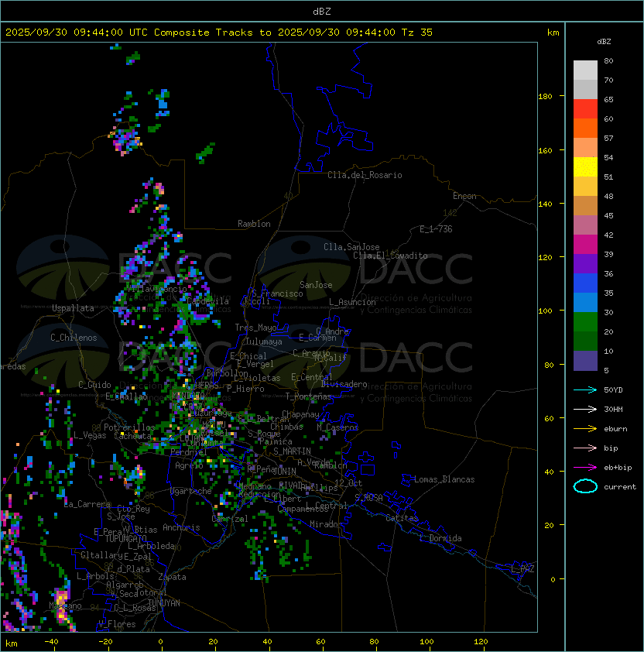The width and height of the screenshot is (644, 652).
Task: Click the 'S_ROSA' map label
Action: pyautogui.click(x=368, y=498)
